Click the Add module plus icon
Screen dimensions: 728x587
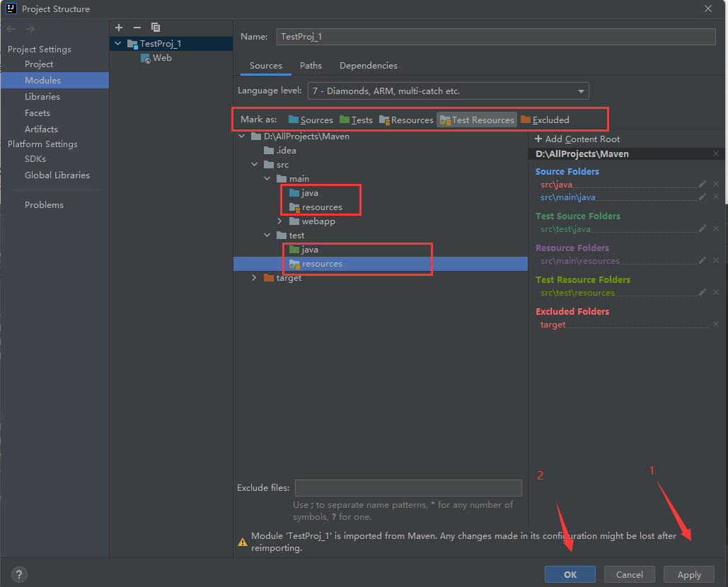(x=119, y=28)
